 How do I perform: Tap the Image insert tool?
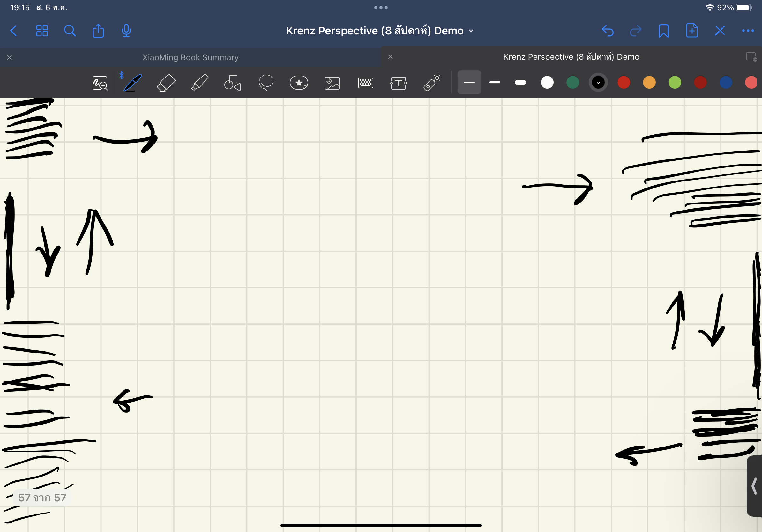[x=332, y=83]
